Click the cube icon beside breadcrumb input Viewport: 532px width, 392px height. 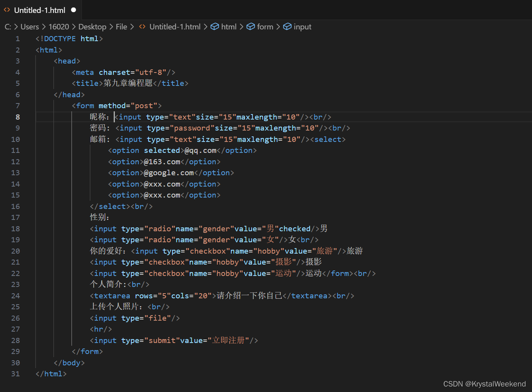287,27
